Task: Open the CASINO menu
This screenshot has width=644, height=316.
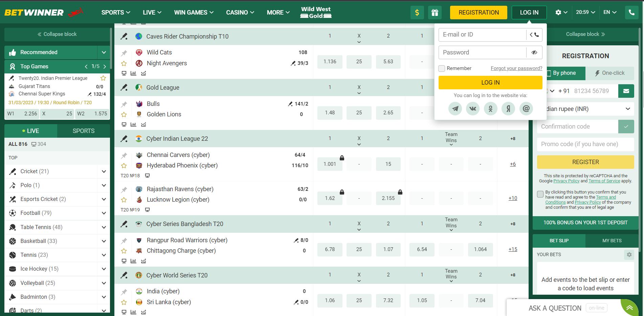Action: coord(240,13)
